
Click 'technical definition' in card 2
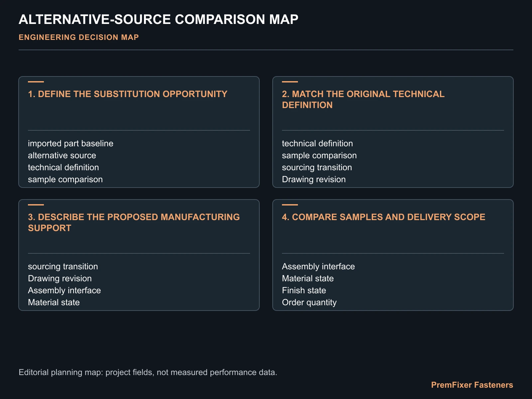click(x=317, y=143)
